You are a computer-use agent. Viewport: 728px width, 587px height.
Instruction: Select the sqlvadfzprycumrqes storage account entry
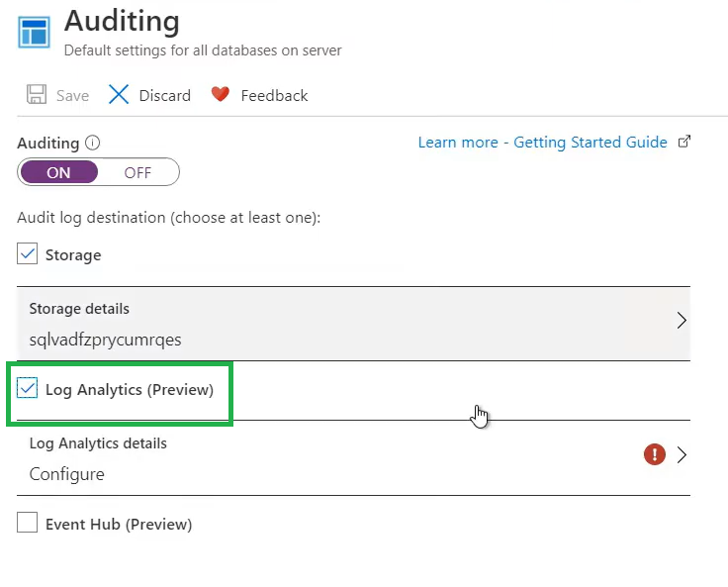(x=105, y=340)
